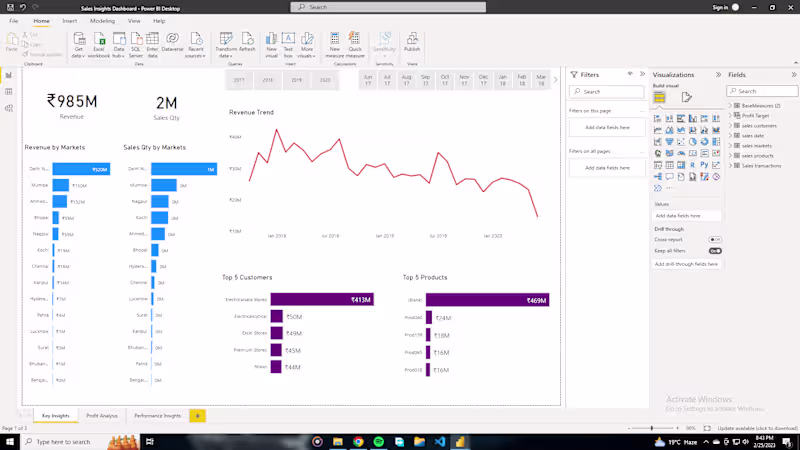Screen dimensions: 800x450
Task: Select Jun 17 month slicer button
Action: point(368,80)
